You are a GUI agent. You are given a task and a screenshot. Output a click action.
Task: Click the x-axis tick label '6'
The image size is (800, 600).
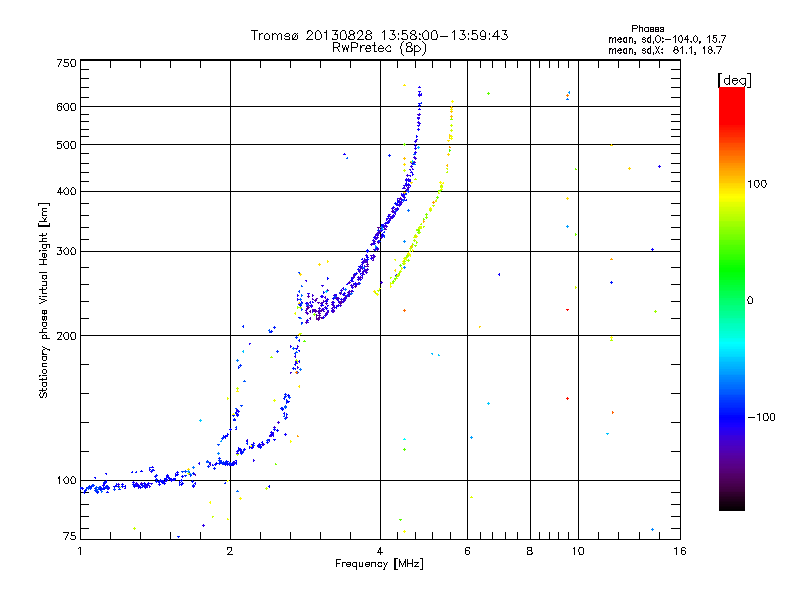click(467, 551)
